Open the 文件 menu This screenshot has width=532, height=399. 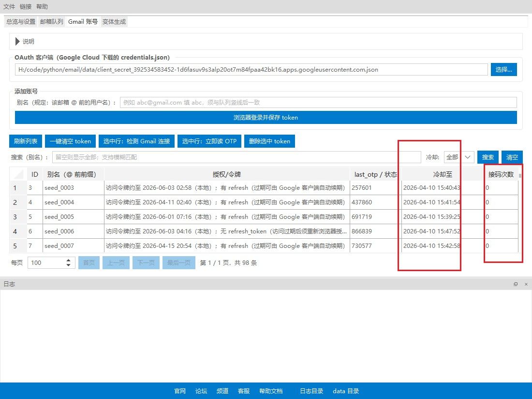pos(9,7)
